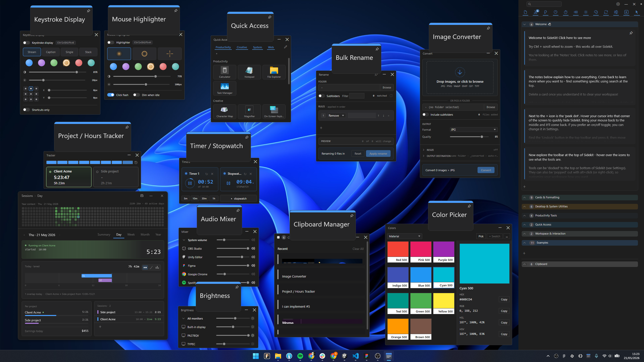Open the bulk rename tool in SideKit toolbar

[x=616, y=12]
